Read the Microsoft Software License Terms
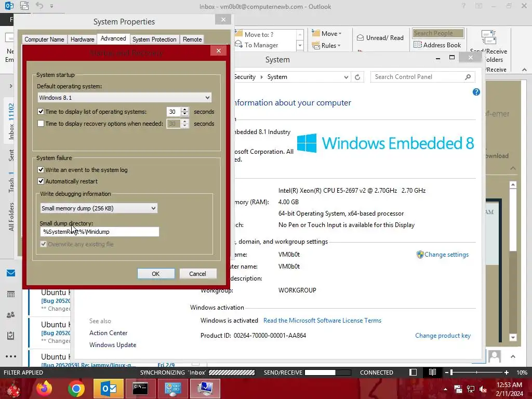This screenshot has height=399, width=532. click(322, 320)
